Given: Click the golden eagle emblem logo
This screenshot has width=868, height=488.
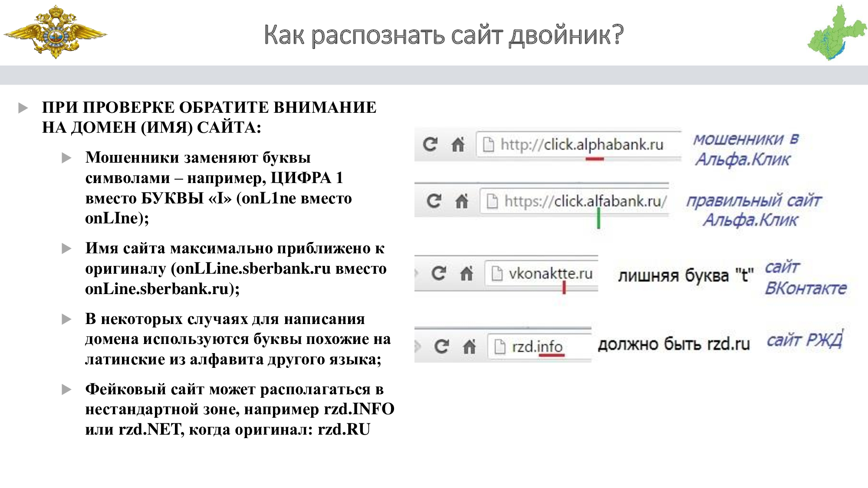Looking at the screenshot, I should click(55, 32).
